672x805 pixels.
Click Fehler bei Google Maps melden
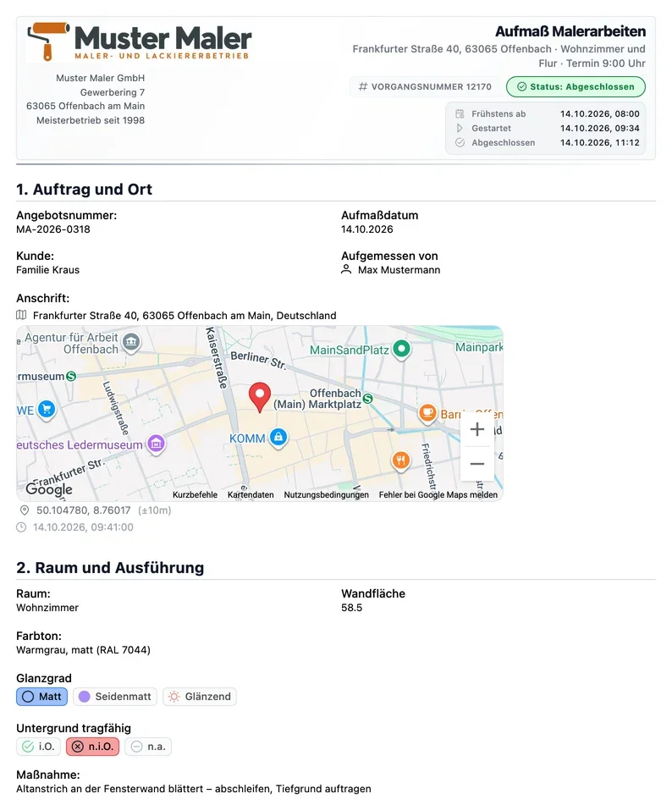438,495
